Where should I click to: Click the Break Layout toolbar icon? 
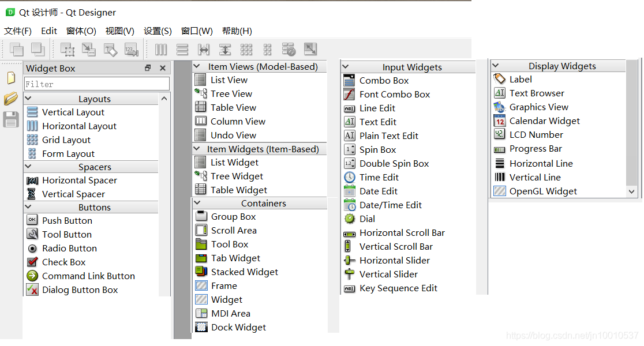289,50
